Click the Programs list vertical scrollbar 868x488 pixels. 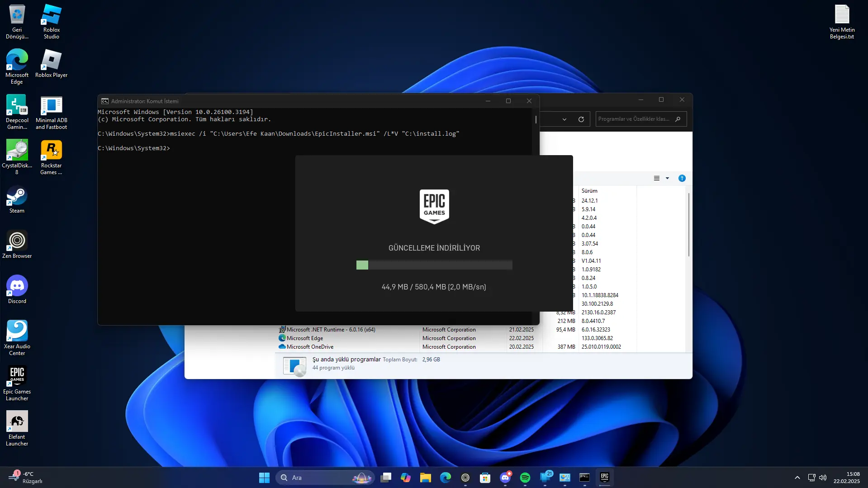[689, 225]
